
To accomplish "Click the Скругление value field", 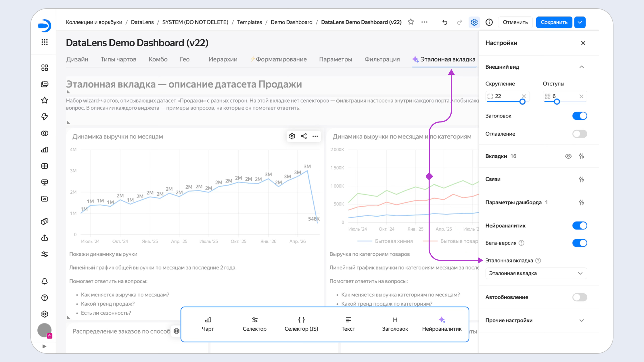I will click(507, 96).
